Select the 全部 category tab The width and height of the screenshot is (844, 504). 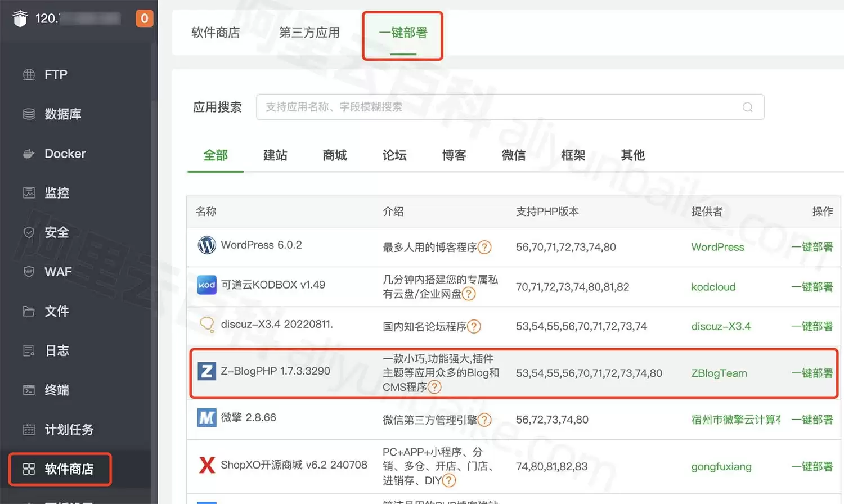(216, 155)
